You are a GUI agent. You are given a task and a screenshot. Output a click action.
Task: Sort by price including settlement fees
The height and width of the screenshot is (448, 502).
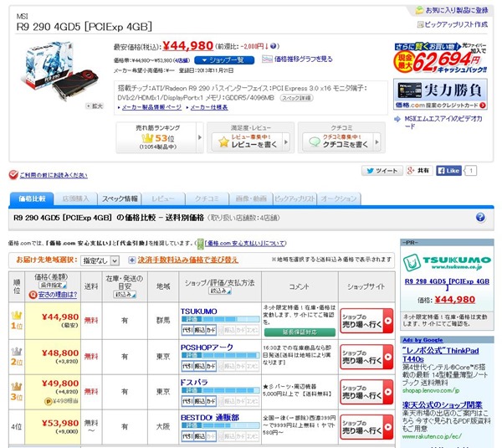click(x=188, y=260)
